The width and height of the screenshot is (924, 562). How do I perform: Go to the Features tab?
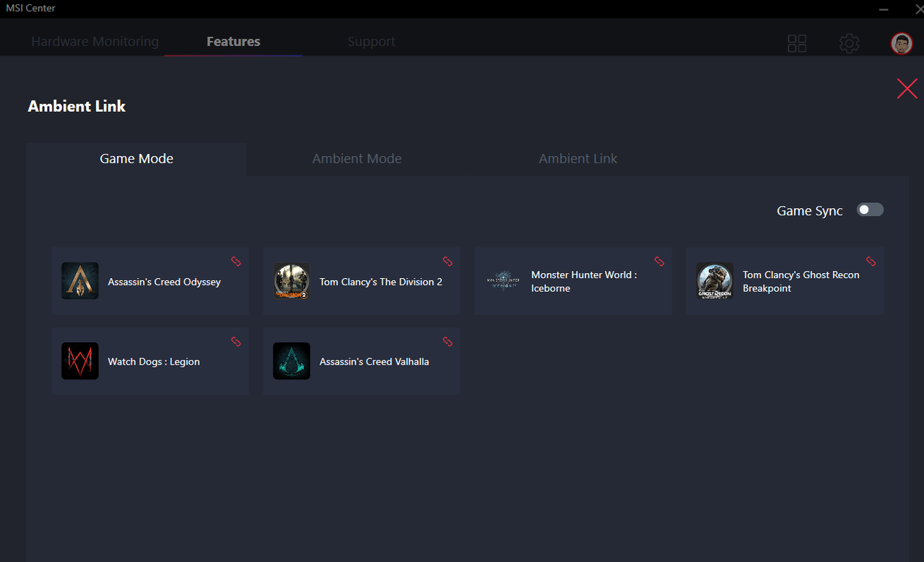coord(233,42)
